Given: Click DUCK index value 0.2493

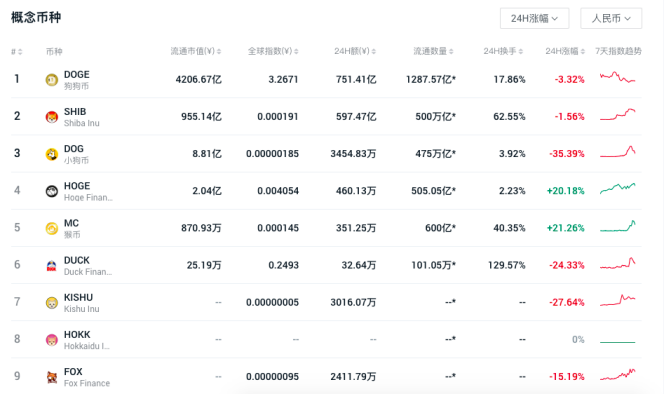Looking at the screenshot, I should [x=283, y=265].
